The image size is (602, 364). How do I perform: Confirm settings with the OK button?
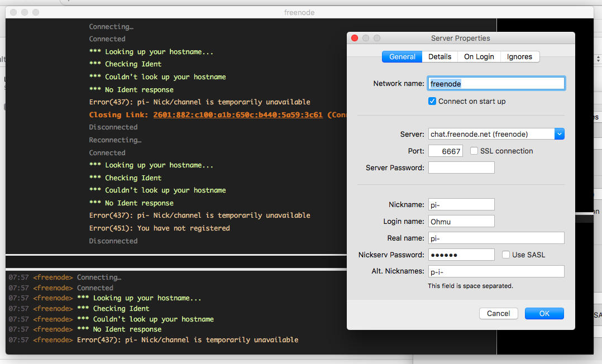click(544, 313)
